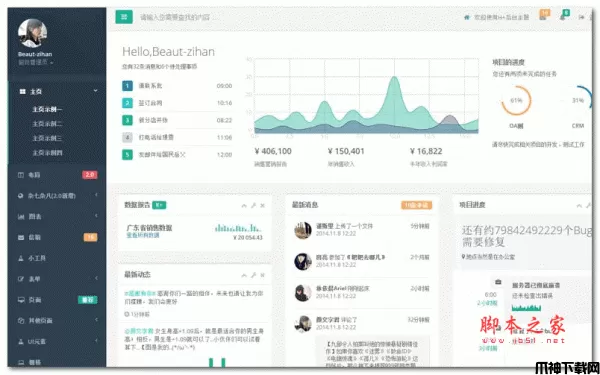Click the logout arrow icon in the top bar
600x375 pixels.
tap(582, 17)
